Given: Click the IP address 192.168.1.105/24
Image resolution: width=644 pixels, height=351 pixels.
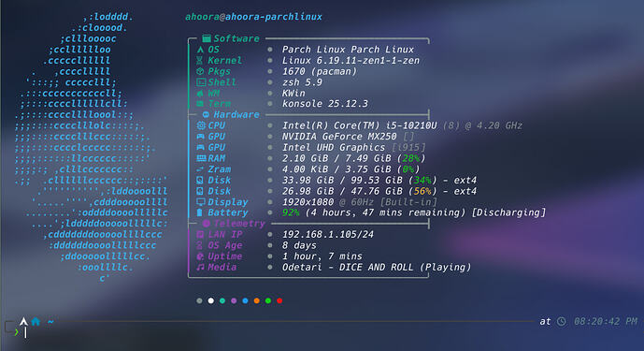Looking at the screenshot, I should tap(328, 235).
